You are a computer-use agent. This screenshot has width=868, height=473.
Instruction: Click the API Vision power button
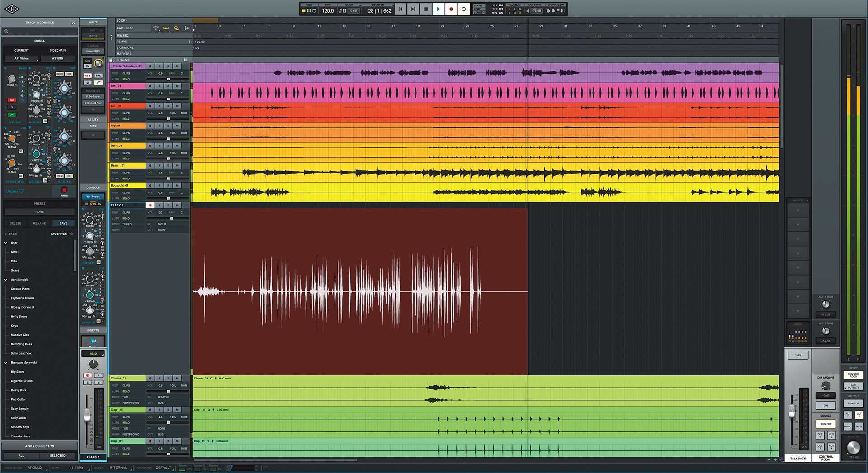(x=64, y=190)
